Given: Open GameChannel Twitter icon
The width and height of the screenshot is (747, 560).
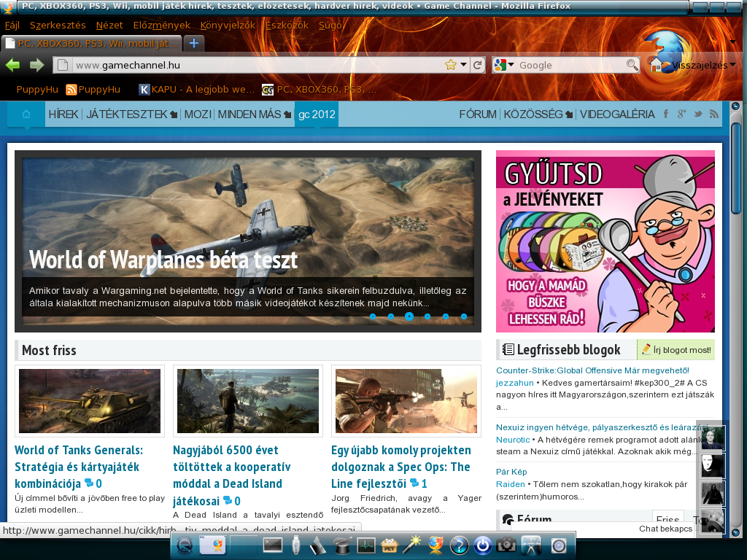Looking at the screenshot, I should point(698,114).
